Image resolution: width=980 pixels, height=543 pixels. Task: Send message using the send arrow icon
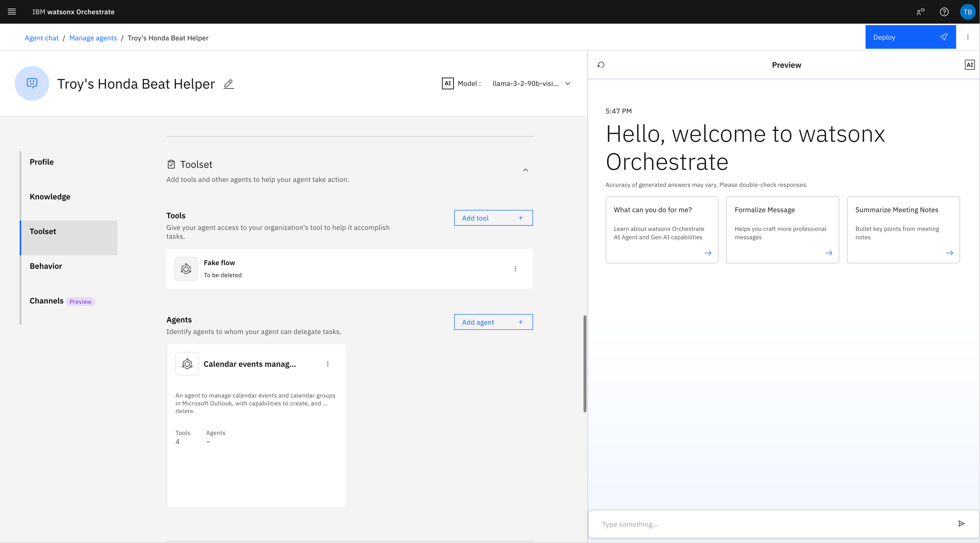961,524
